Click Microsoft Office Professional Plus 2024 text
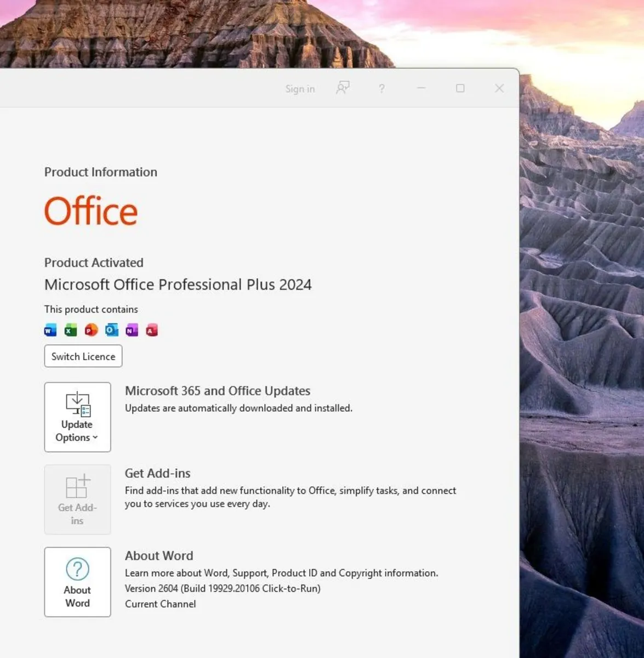 [x=178, y=285]
